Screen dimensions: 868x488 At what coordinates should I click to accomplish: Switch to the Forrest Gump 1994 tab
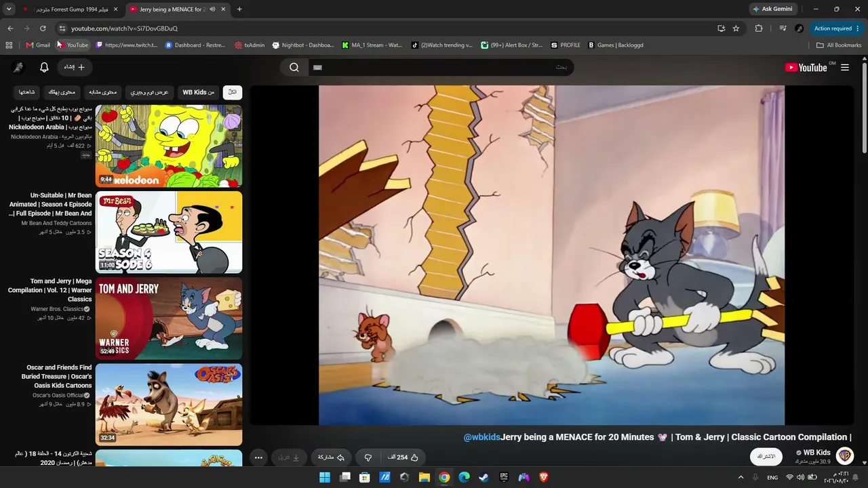click(x=69, y=9)
